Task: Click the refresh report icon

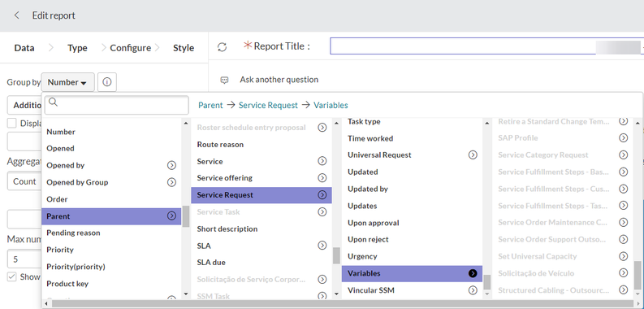Action: [x=223, y=47]
